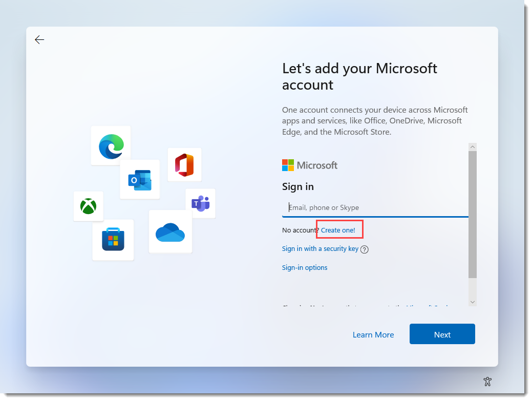Click the Microsoft logo above Sign in
Screen dimensions: 532x401
(x=309, y=165)
